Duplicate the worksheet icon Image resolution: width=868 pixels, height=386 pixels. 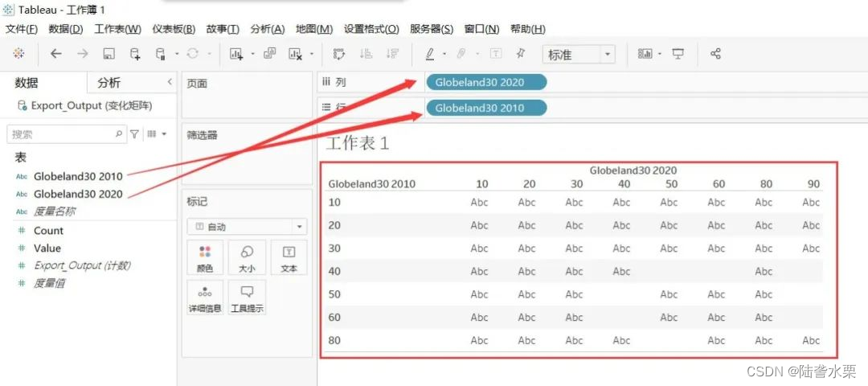point(269,54)
